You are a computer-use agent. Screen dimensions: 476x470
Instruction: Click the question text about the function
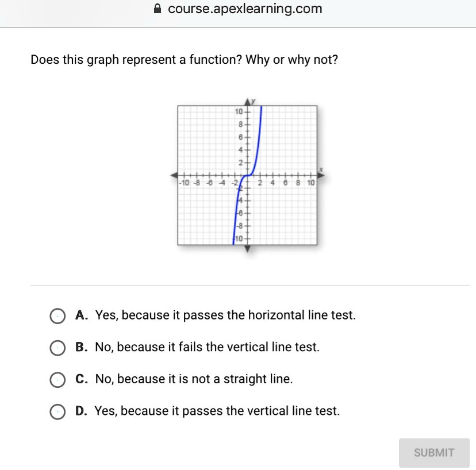click(184, 60)
